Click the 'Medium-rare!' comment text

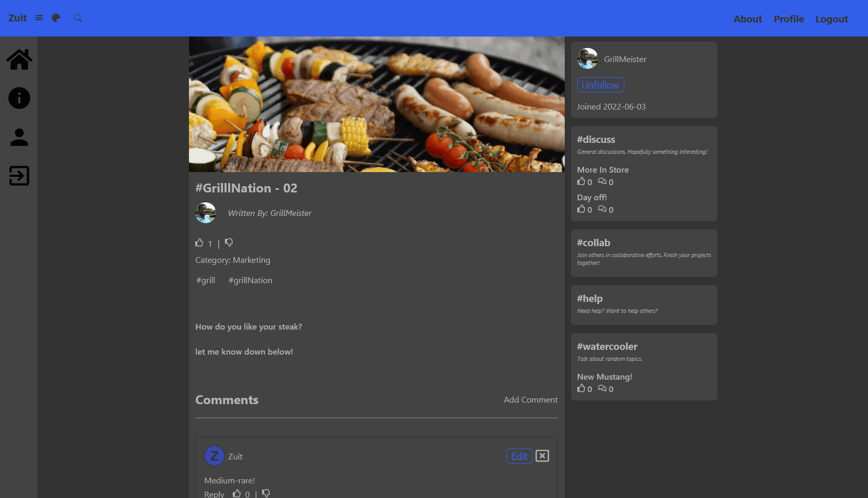230,480
